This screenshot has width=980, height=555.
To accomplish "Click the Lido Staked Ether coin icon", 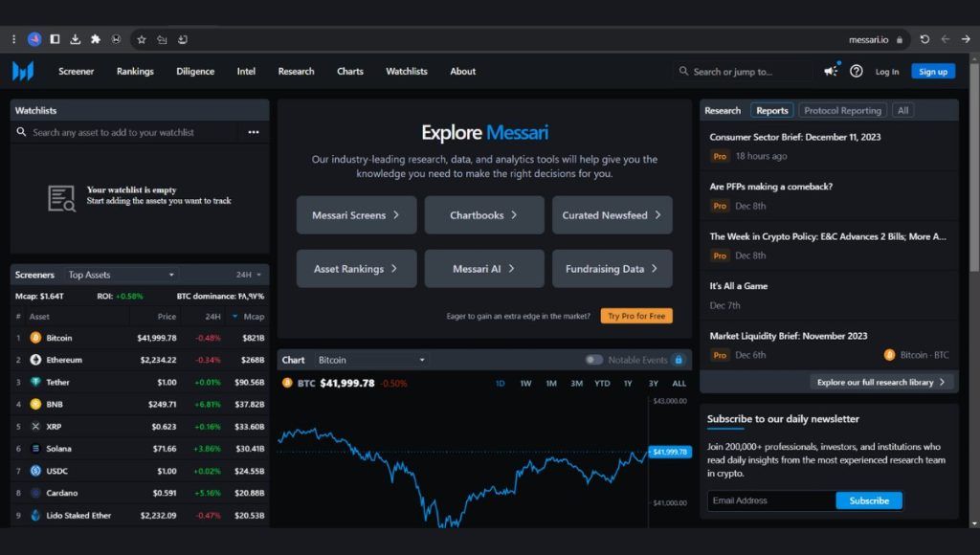I will [35, 515].
